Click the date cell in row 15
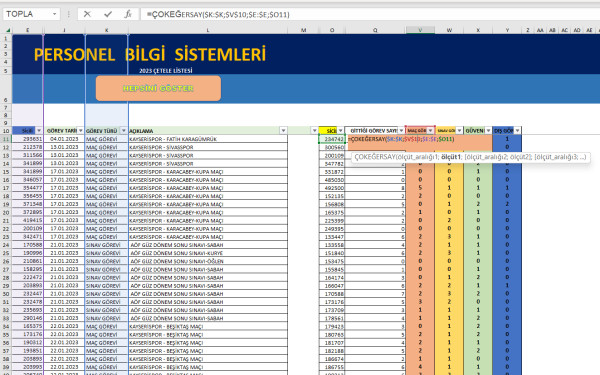The height and width of the screenshot is (375, 600). click(x=64, y=171)
